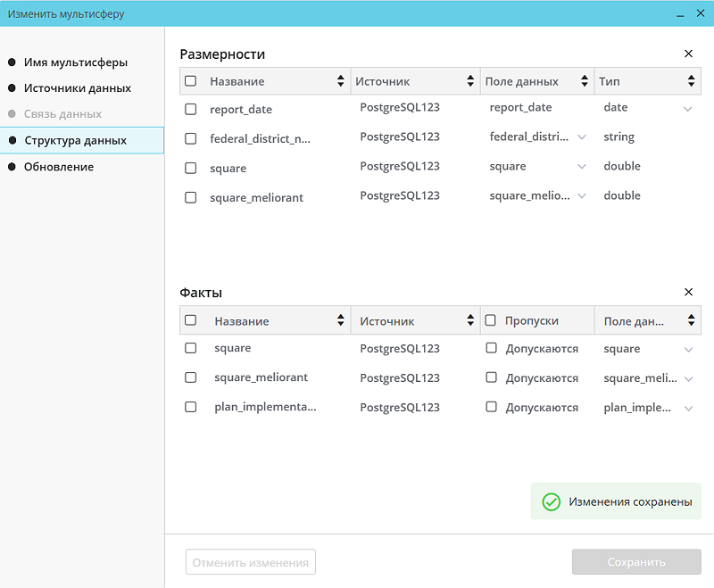Viewport: 714px width, 588px height.
Task: Sort facts by Название column arrows
Action: tap(340, 321)
